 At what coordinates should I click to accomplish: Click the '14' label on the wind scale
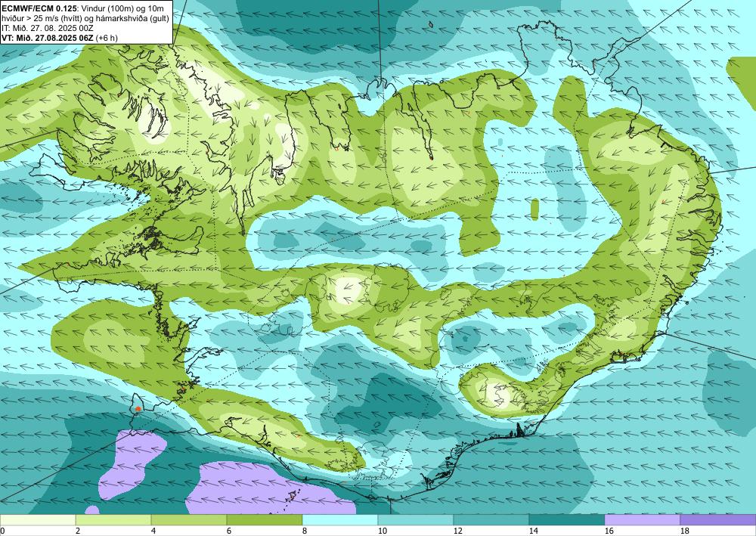tap(533, 531)
